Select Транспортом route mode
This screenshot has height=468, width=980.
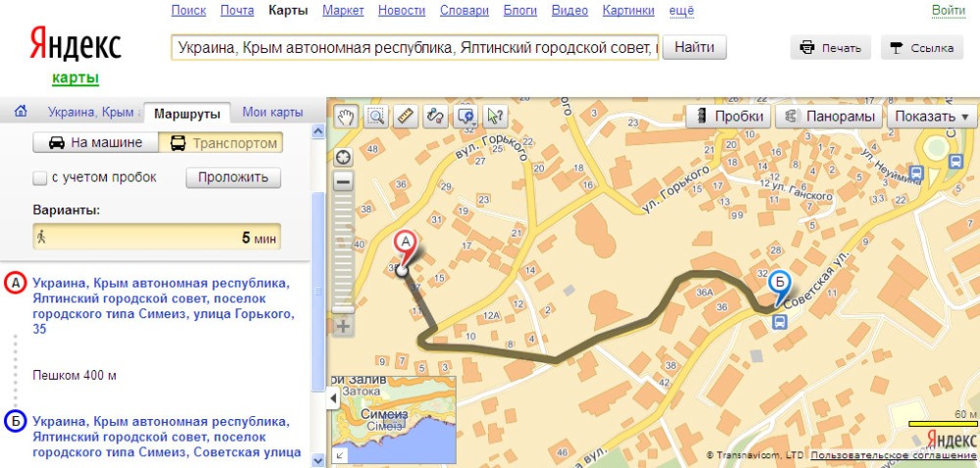click(220, 143)
